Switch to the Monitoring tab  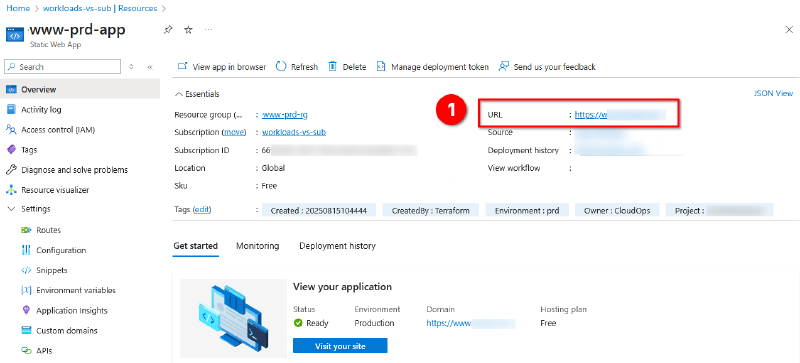(258, 246)
